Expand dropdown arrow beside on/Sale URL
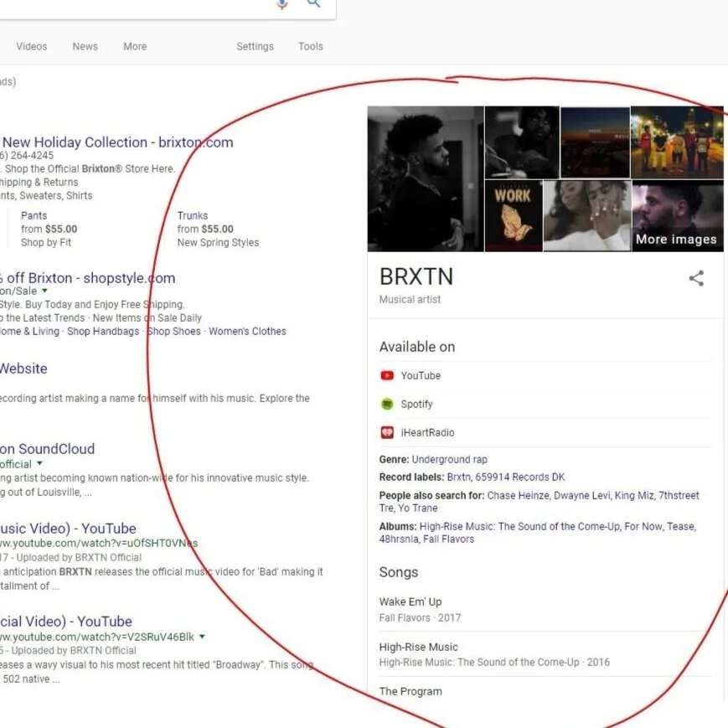The width and height of the screenshot is (728, 728). click(44, 291)
